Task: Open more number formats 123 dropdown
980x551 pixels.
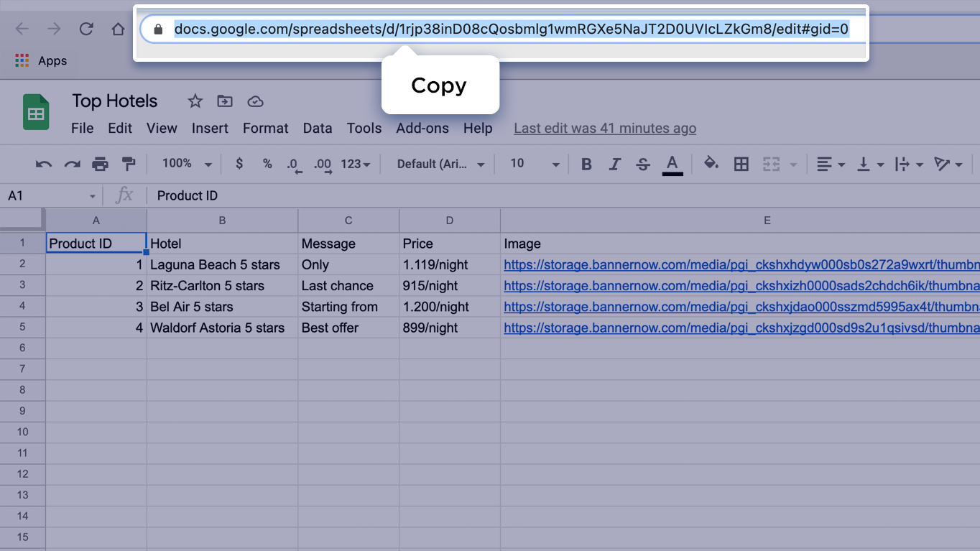Action: (356, 164)
